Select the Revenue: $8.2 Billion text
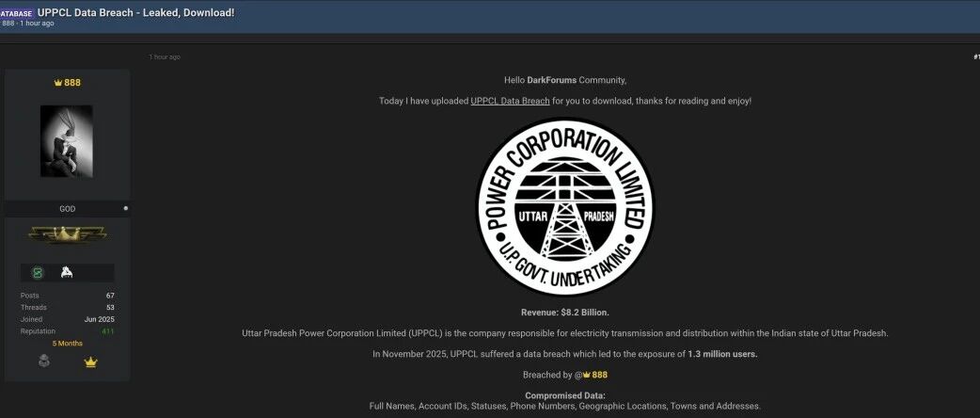 point(565,313)
